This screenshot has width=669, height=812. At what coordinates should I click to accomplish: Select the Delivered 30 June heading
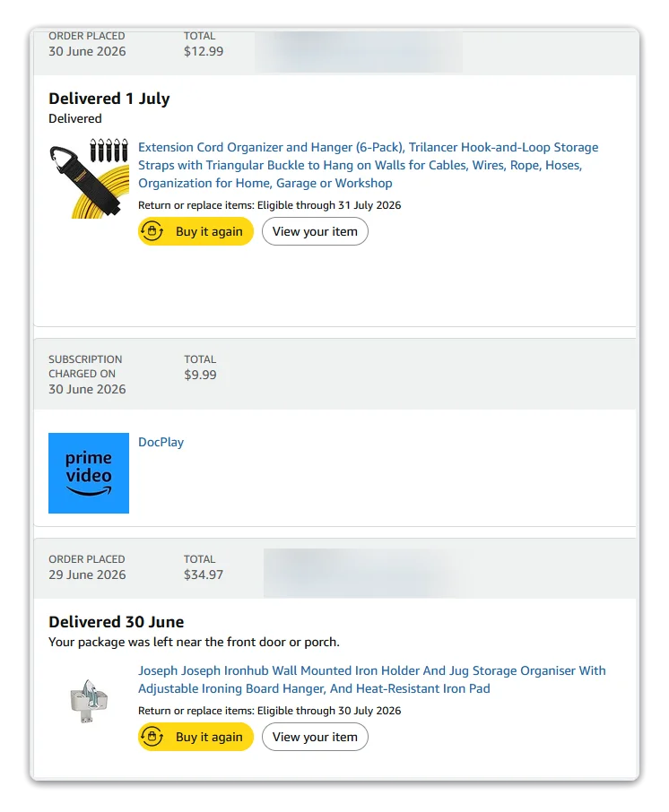(116, 621)
